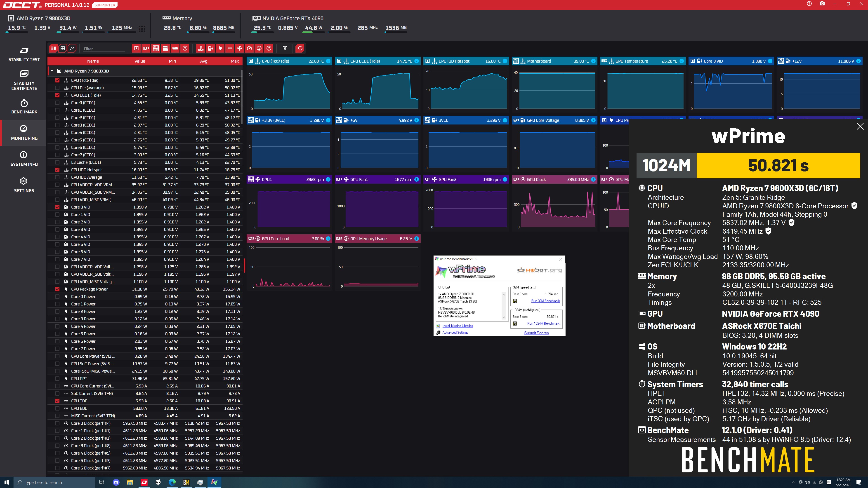Toggle the GPU device filter icon

146,49
